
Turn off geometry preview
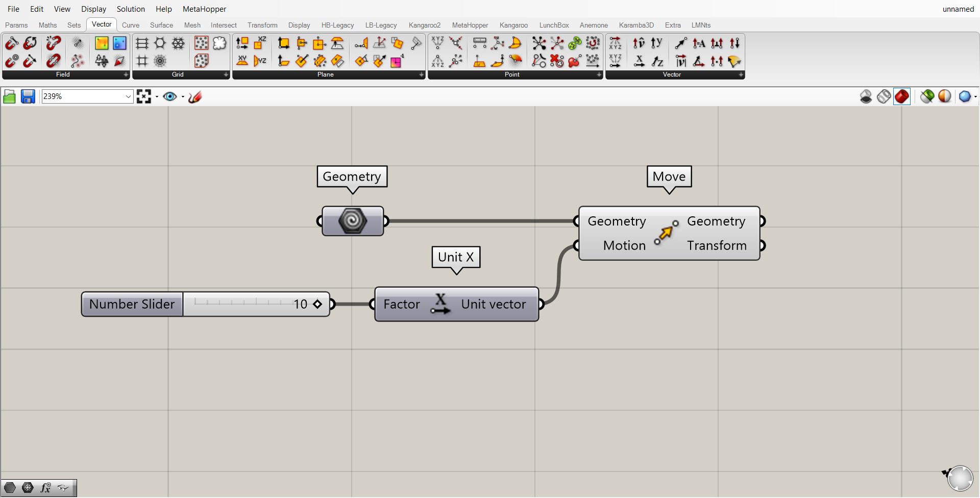tap(866, 96)
